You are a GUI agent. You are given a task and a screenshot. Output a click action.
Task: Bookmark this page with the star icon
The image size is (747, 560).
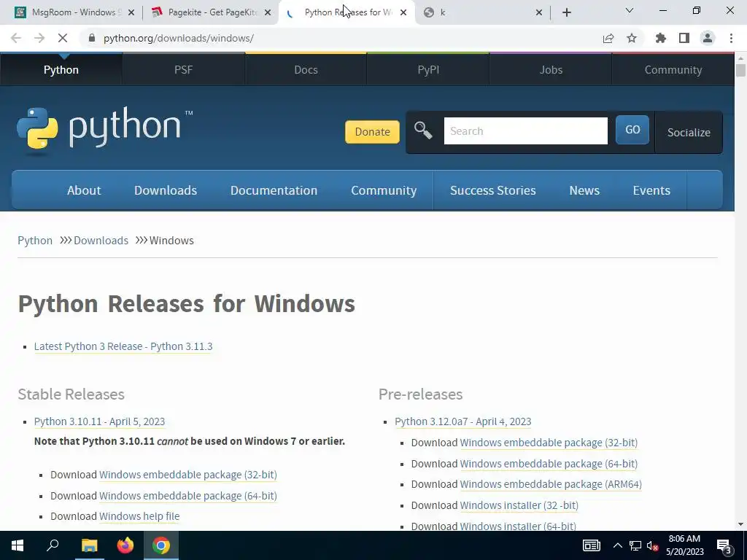coord(632,38)
